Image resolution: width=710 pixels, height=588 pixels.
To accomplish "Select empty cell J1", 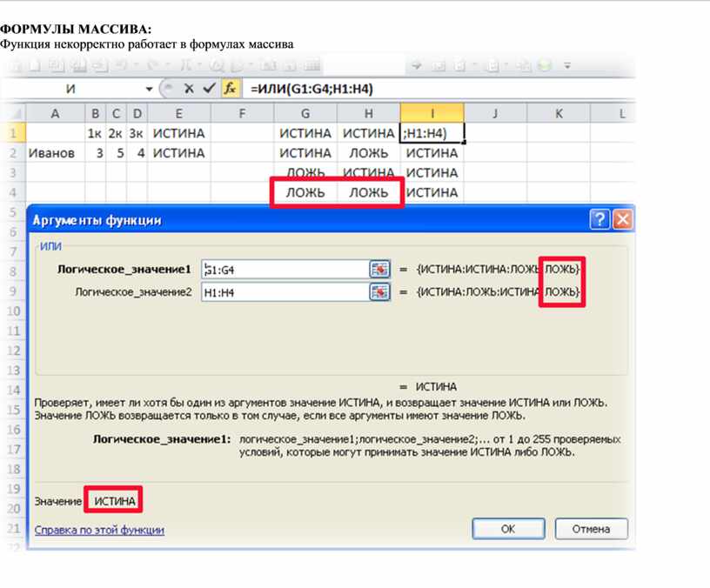I will click(x=495, y=133).
